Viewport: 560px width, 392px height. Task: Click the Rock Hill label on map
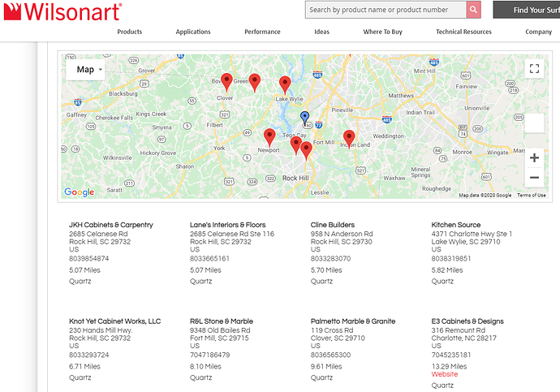[x=295, y=179]
